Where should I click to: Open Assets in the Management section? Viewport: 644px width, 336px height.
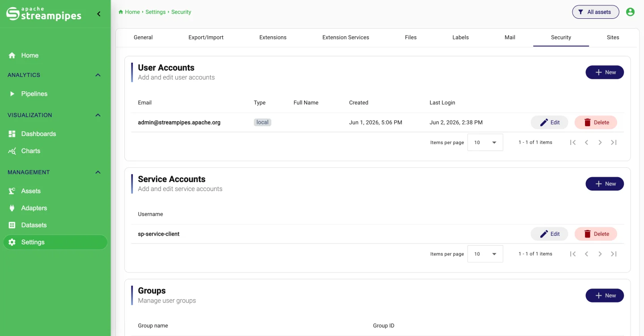(x=55, y=191)
